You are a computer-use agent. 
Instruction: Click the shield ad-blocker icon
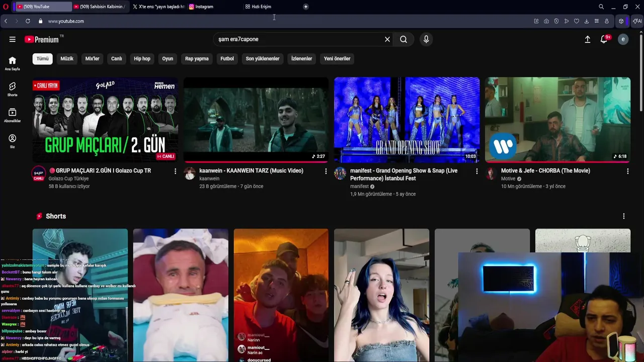[x=556, y=21]
